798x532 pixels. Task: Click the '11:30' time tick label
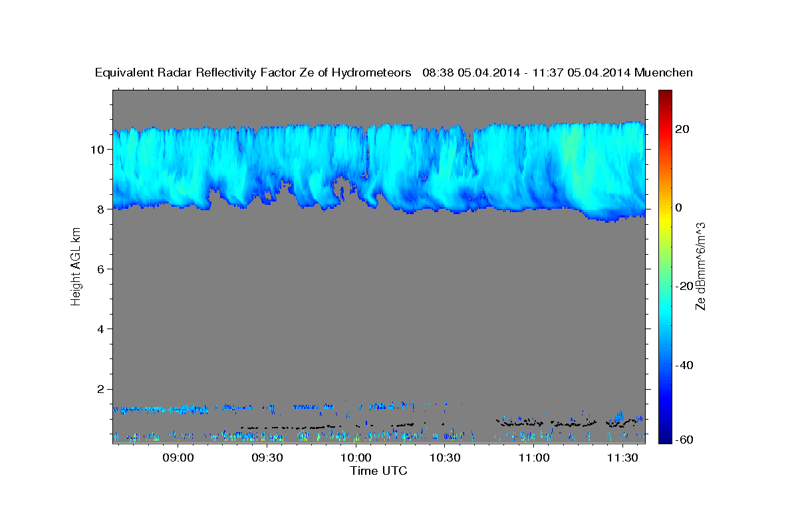point(622,458)
